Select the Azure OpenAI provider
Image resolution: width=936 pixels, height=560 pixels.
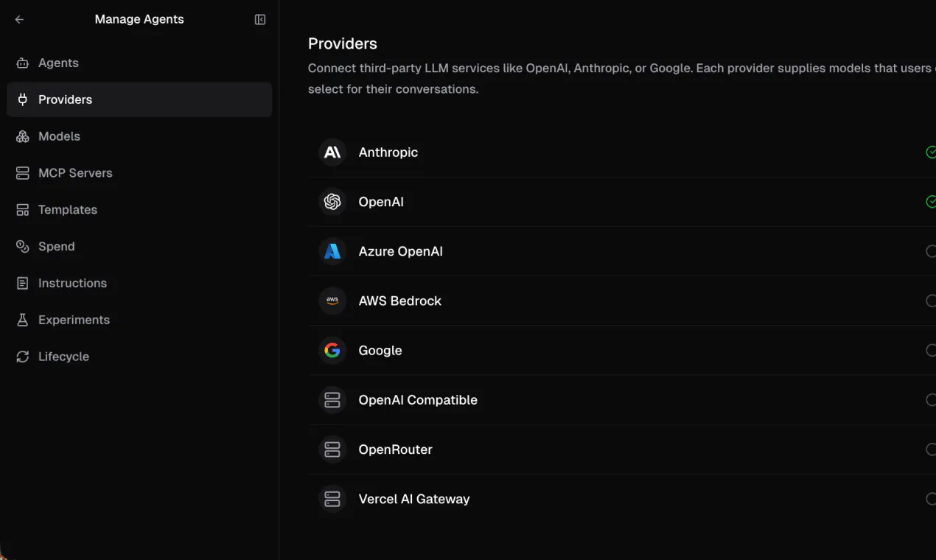(623, 251)
